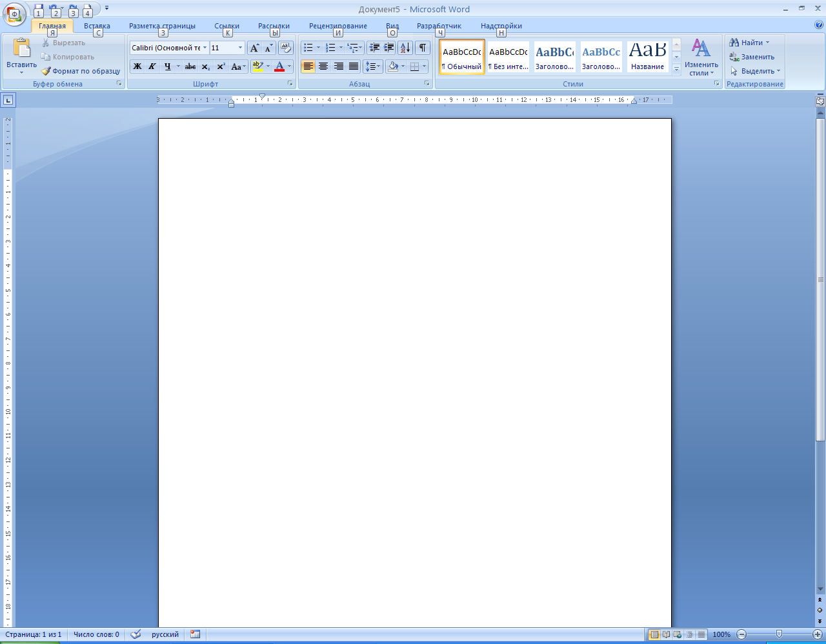This screenshot has height=644, width=826.
Task: Increase font size with the grow font icon
Action: (254, 48)
